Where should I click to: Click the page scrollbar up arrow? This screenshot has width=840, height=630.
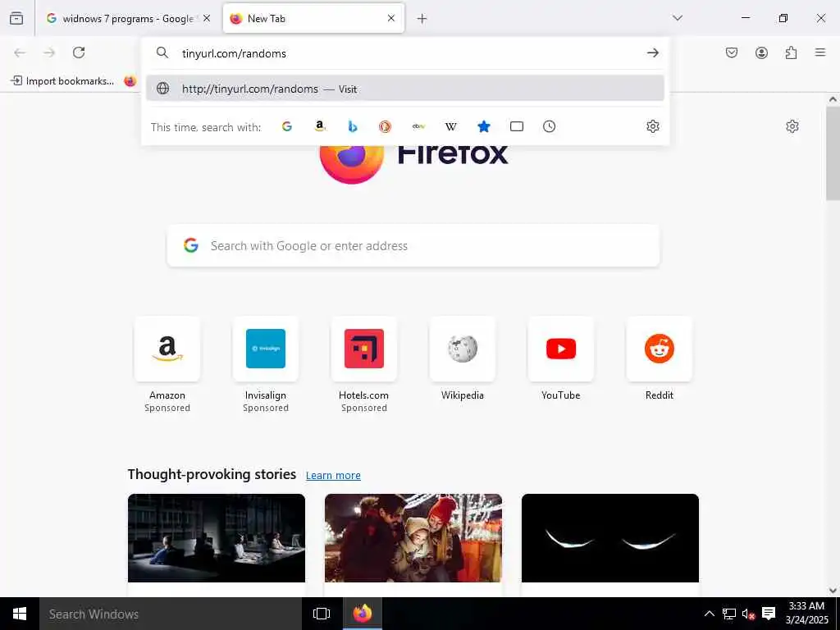[x=833, y=99]
